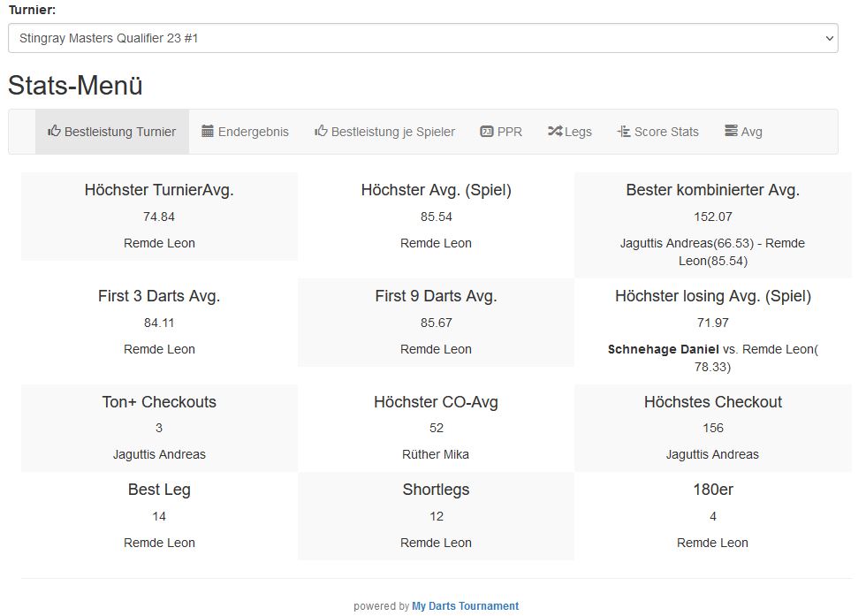The image size is (866, 616).
Task: Click the Score Stats tab icon
Action: click(623, 132)
